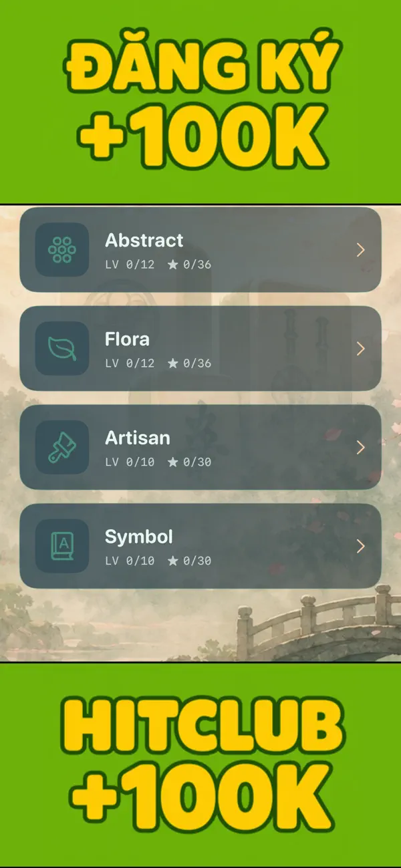Select the Artisan level pack title
The height and width of the screenshot is (868, 401).
pyautogui.click(x=138, y=438)
